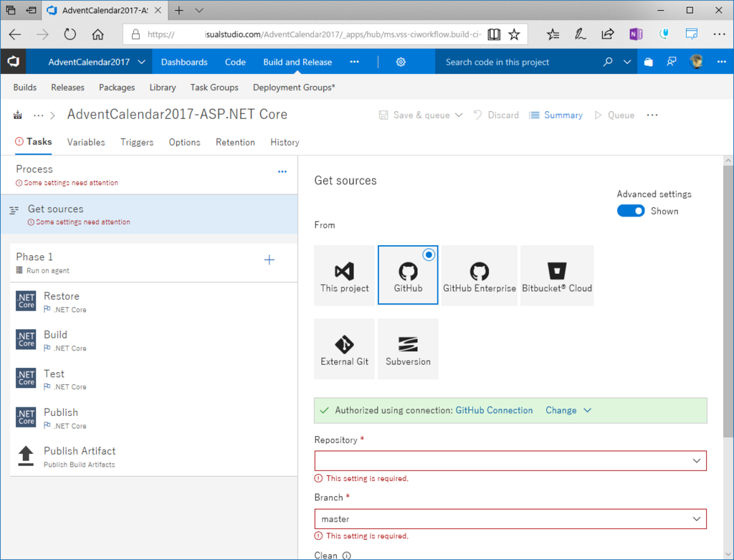Switch to the Triggers tab
The image size is (734, 560).
point(137,143)
